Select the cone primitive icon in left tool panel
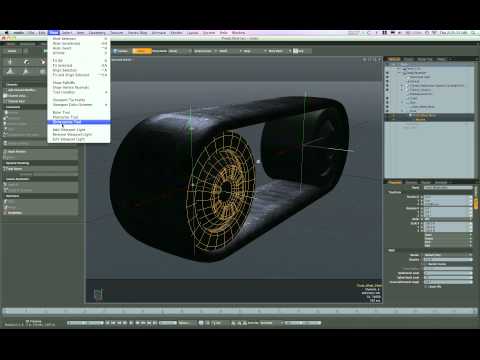This screenshot has width=480, height=360. [x=11, y=71]
